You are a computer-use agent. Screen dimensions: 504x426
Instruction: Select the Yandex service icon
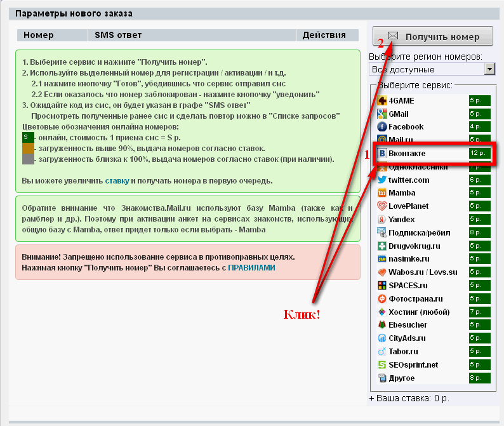click(x=382, y=219)
